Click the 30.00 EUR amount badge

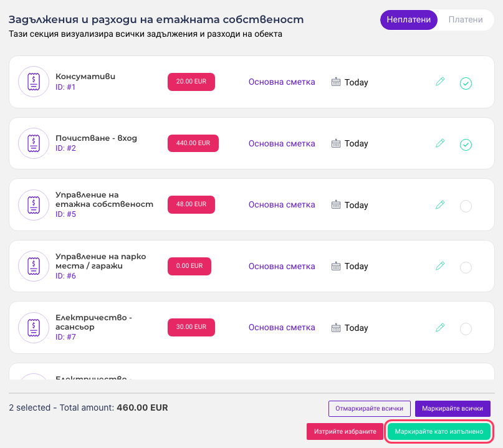pyautogui.click(x=191, y=327)
